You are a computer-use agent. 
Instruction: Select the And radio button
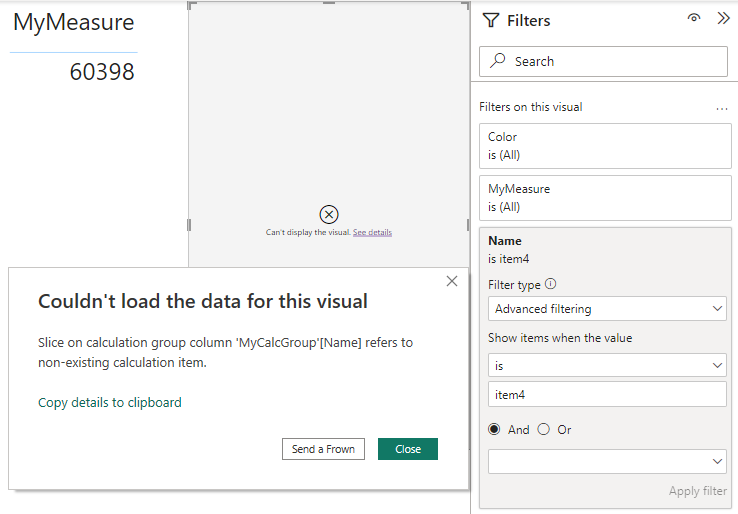pos(494,429)
